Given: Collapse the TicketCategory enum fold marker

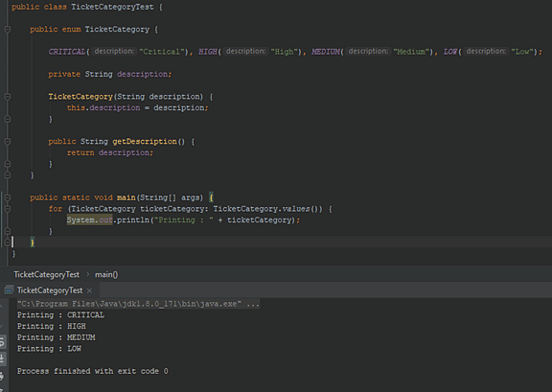Looking at the screenshot, I should pyautogui.click(x=8, y=30).
